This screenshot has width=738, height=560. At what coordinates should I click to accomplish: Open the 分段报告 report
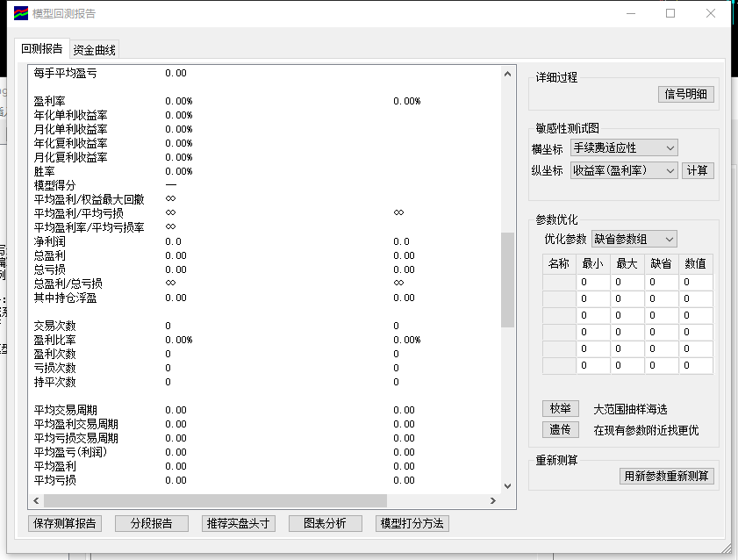tap(152, 523)
